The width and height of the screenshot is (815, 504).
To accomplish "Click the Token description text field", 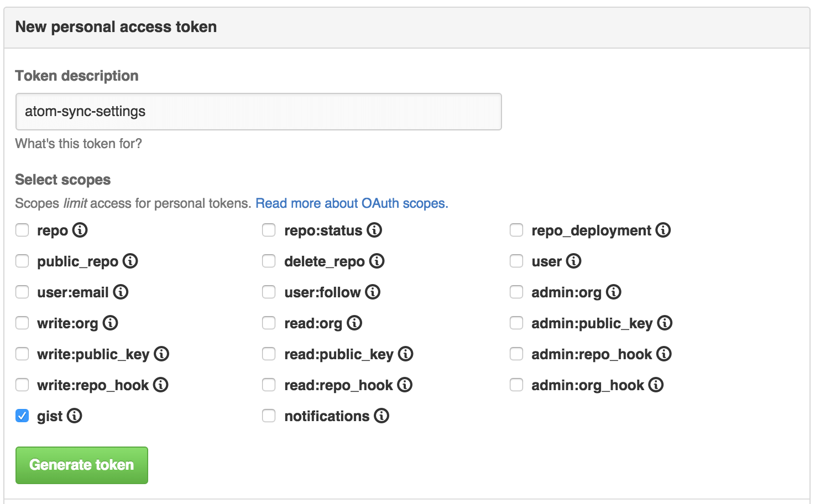I will [258, 112].
